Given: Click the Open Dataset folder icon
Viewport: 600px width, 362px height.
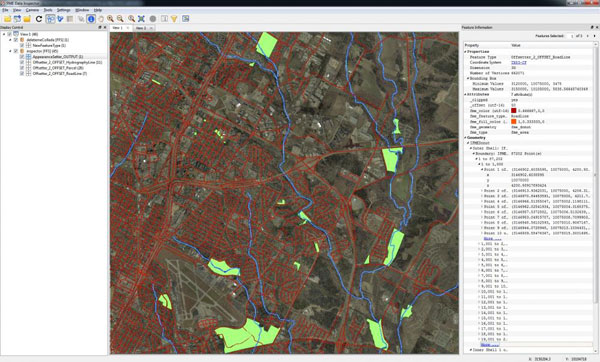Looking at the screenshot, I should click(7, 19).
